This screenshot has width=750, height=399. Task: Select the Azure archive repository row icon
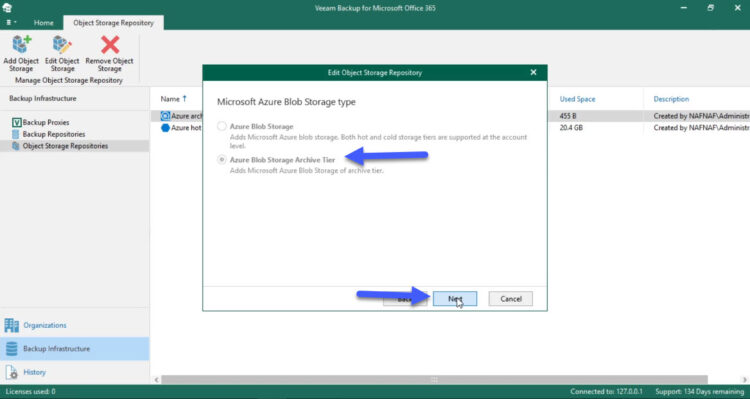point(165,116)
